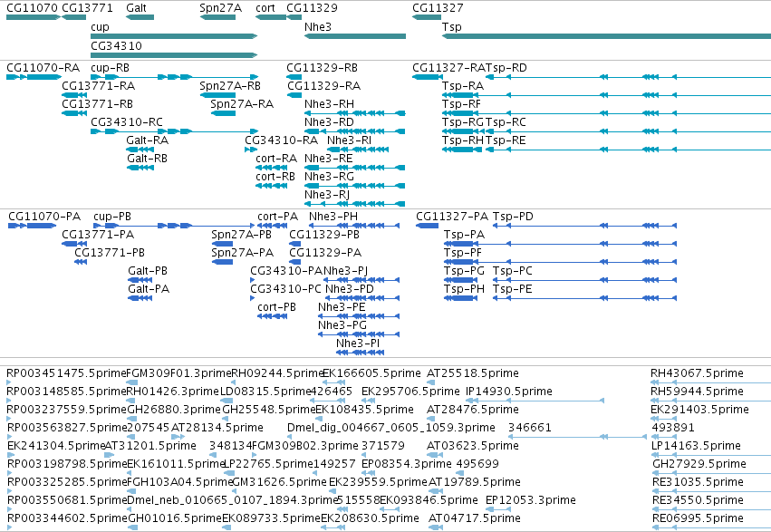Screen dimensions: 771x532
Task: Select the AT25518.5prime EST label
Action: pyautogui.click(x=473, y=373)
